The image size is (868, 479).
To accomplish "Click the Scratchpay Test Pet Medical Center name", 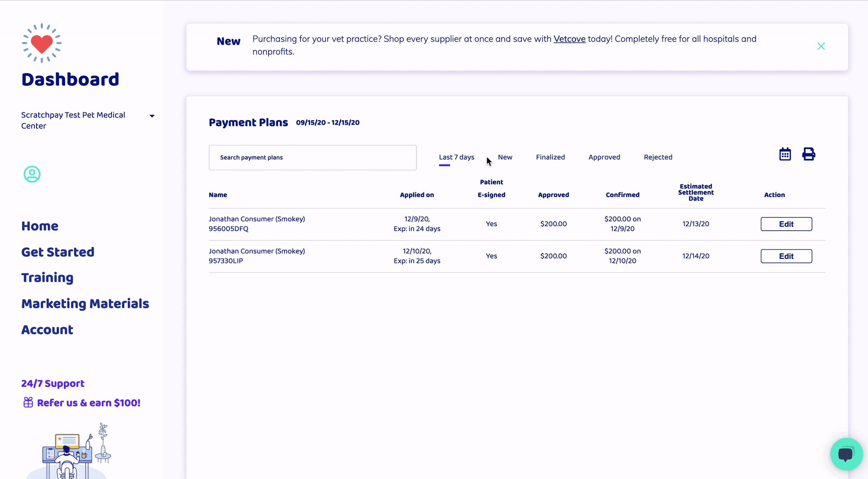I will click(73, 120).
